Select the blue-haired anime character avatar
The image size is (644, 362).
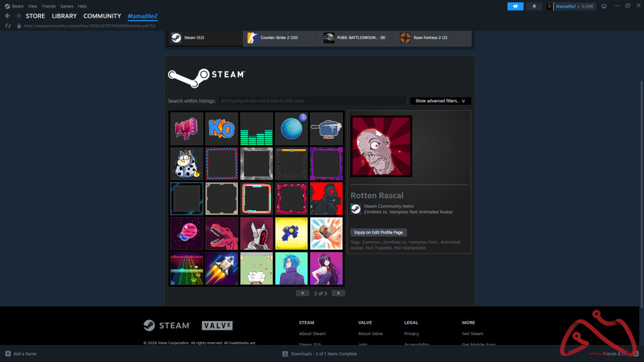(x=291, y=269)
